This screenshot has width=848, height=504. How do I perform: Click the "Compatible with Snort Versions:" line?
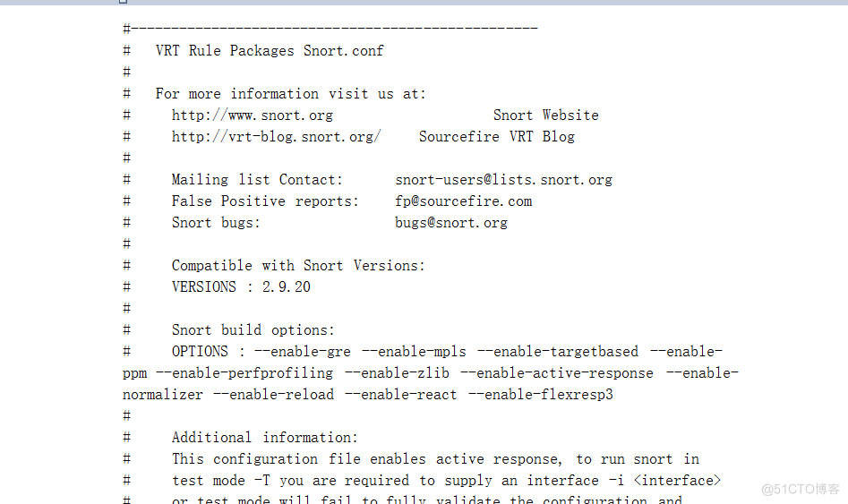coord(298,266)
